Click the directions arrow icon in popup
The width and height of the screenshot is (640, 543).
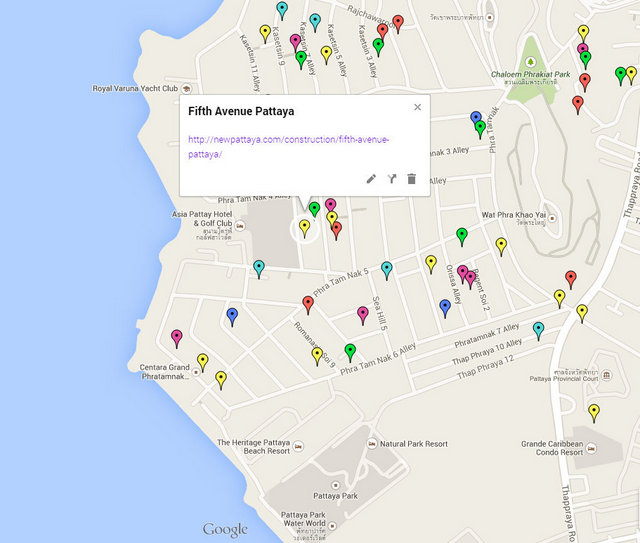392,179
